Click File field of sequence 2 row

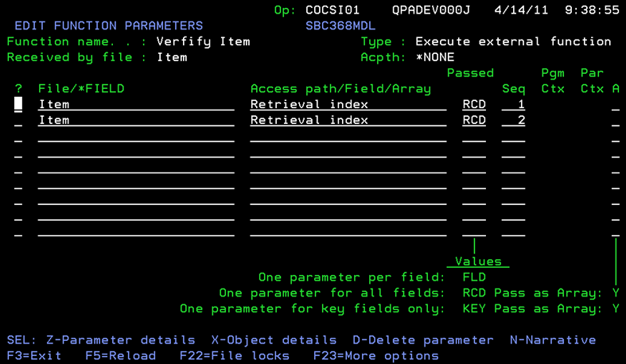tap(136, 120)
